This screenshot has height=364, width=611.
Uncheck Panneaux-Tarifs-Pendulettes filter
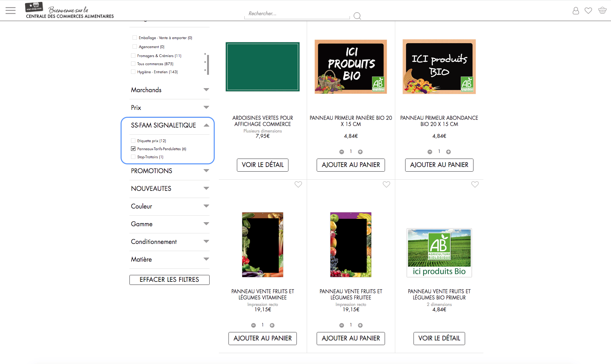pos(133,149)
